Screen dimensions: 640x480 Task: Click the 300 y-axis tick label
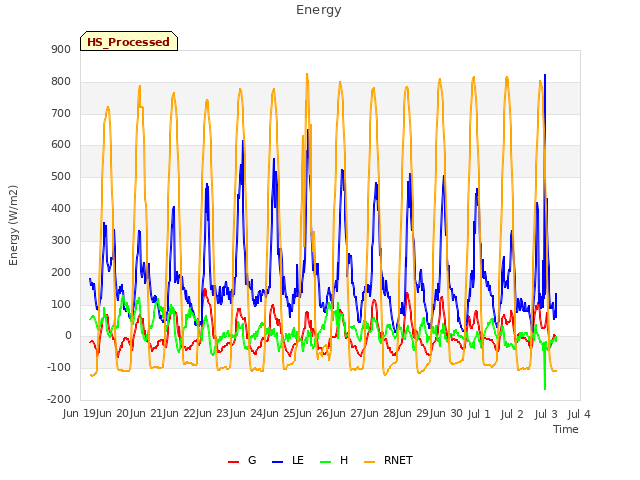tap(61, 240)
